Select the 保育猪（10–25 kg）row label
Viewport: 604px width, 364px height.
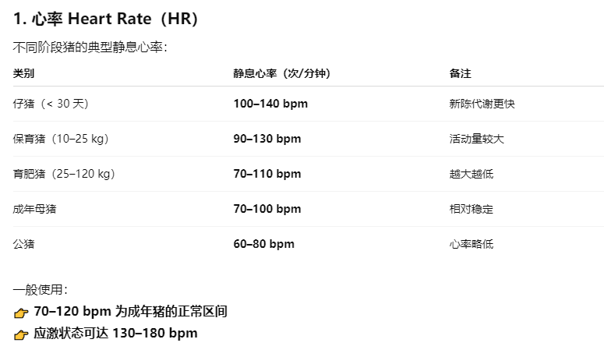click(x=61, y=139)
